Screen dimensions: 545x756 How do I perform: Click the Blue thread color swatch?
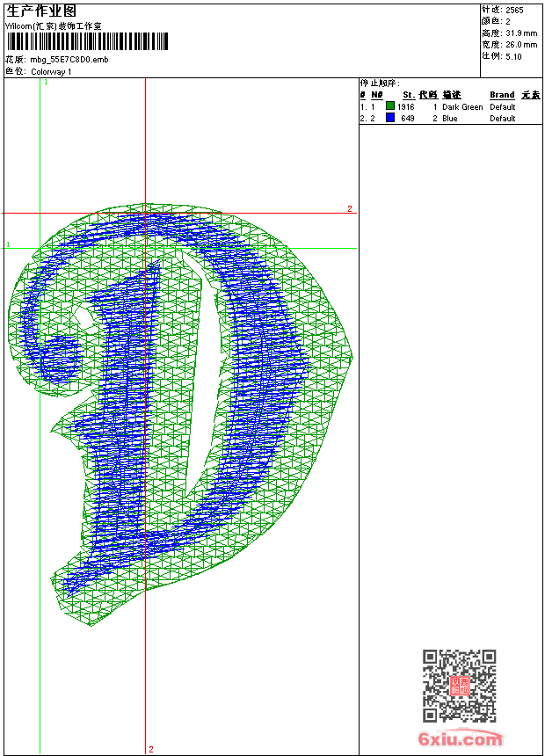390,118
